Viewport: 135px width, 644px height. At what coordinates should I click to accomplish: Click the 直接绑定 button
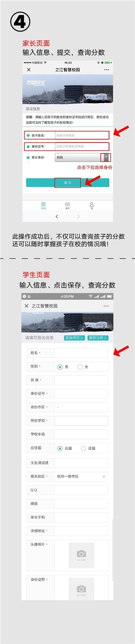74,338
